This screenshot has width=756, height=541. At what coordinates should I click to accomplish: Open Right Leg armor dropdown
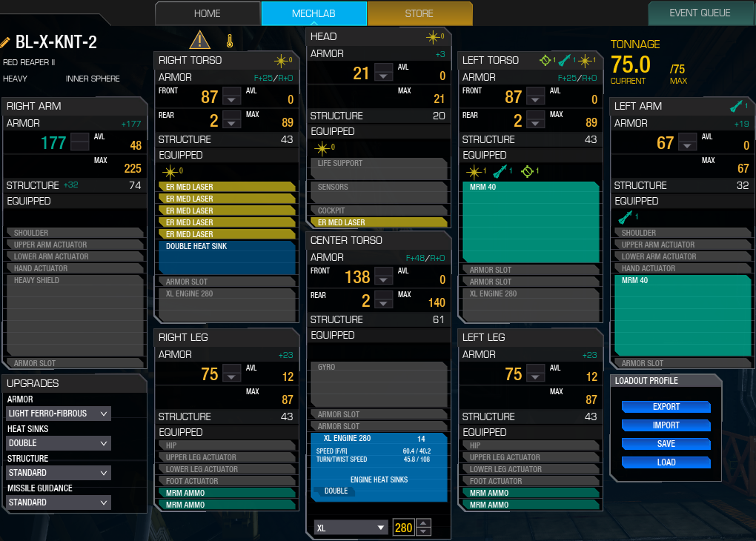coord(231,373)
